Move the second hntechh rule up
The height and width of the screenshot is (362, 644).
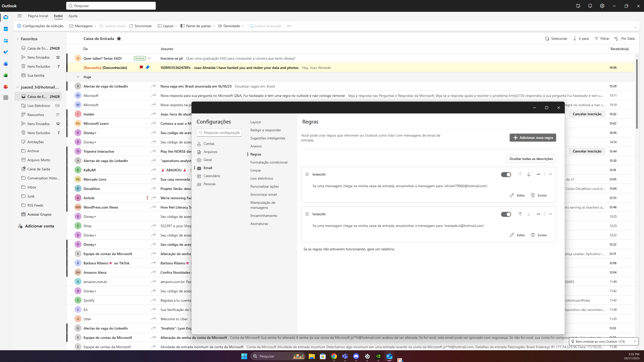pyautogui.click(x=520, y=214)
